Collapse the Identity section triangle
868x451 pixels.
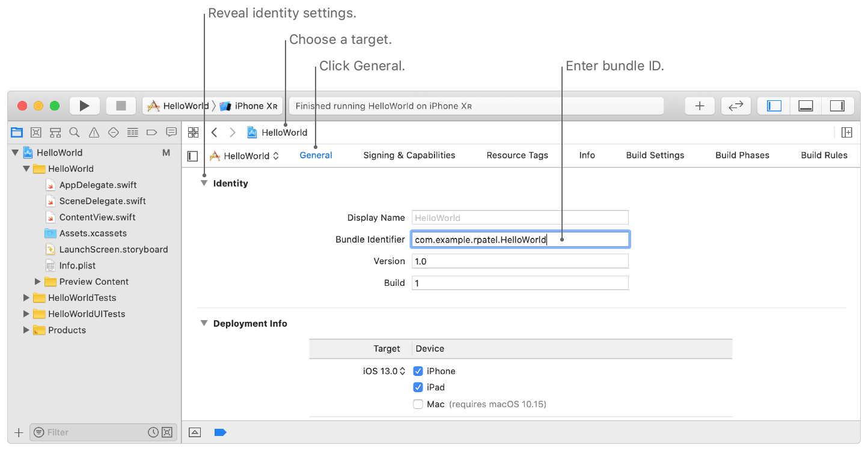(204, 183)
